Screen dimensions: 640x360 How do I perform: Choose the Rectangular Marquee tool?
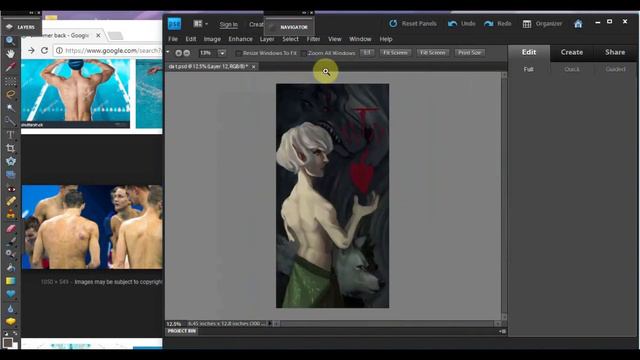10,81
